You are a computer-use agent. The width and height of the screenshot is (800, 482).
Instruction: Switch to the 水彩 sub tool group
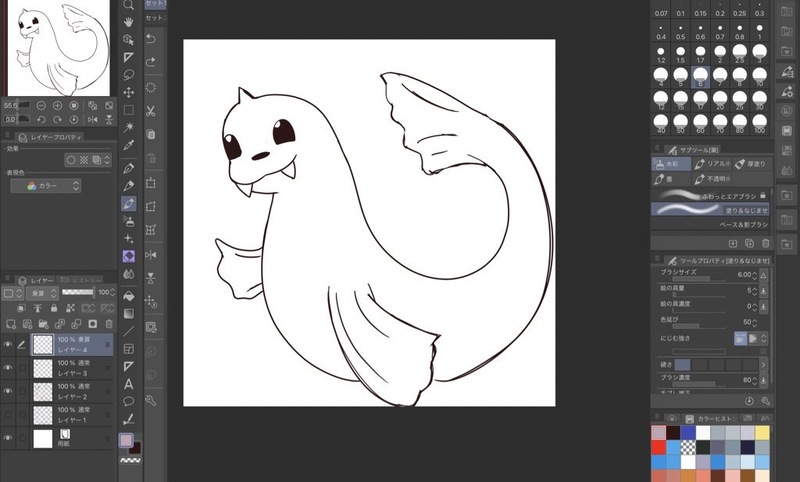click(671, 164)
